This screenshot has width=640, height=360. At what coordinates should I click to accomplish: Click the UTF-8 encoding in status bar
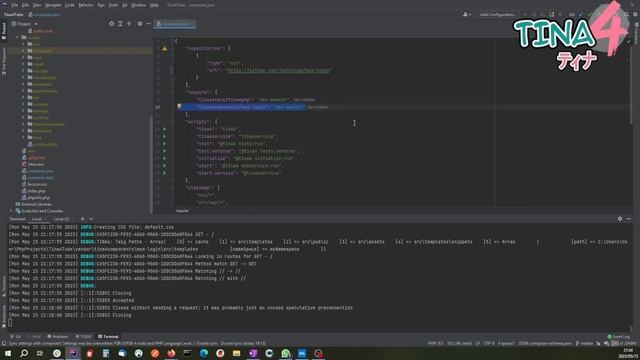489,344
